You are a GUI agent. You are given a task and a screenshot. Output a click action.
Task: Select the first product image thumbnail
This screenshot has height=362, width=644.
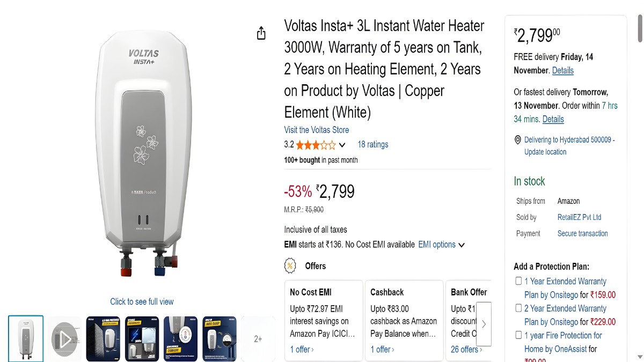pyautogui.click(x=26, y=338)
